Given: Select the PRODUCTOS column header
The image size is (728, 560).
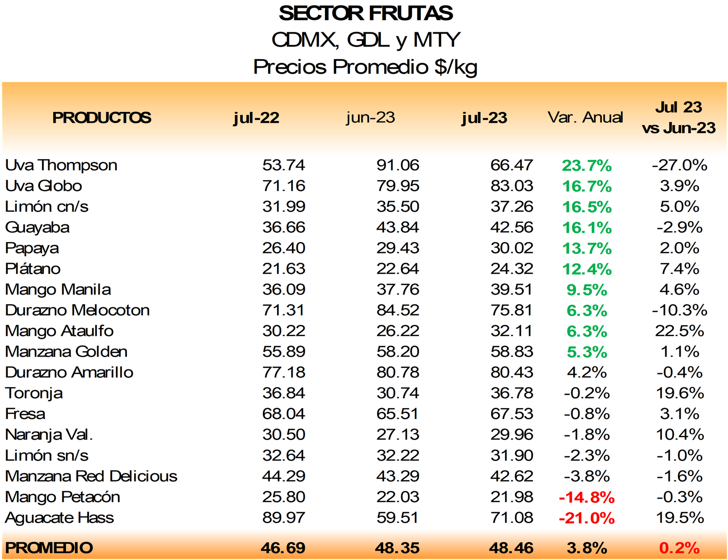Looking at the screenshot, I should click(x=101, y=118).
